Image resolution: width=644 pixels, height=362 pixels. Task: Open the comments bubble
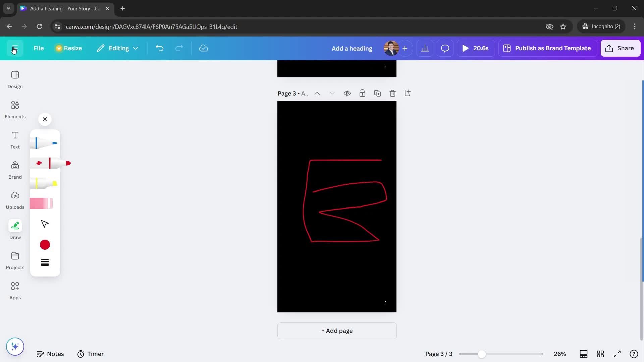[445, 48]
